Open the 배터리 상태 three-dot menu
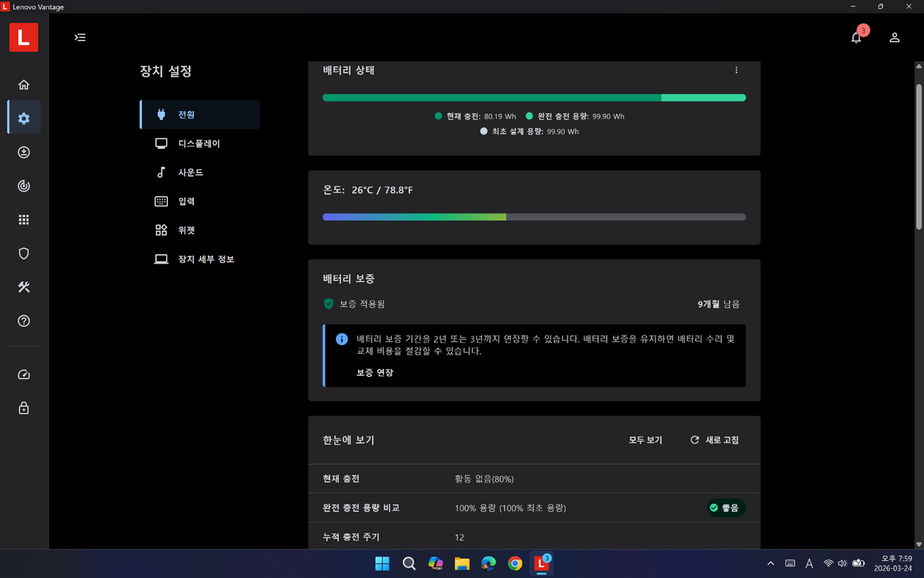Viewport: 924px width, 578px height. 736,69
